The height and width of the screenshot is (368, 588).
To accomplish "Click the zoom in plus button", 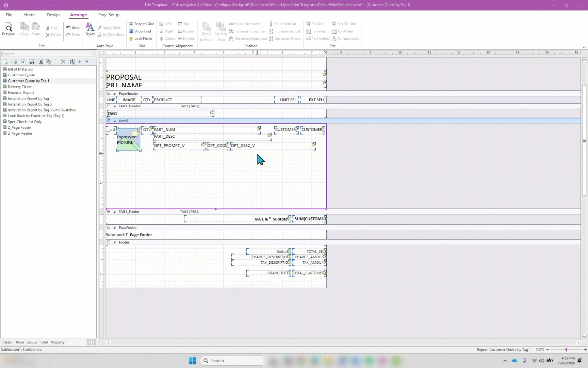I will click(585, 350).
